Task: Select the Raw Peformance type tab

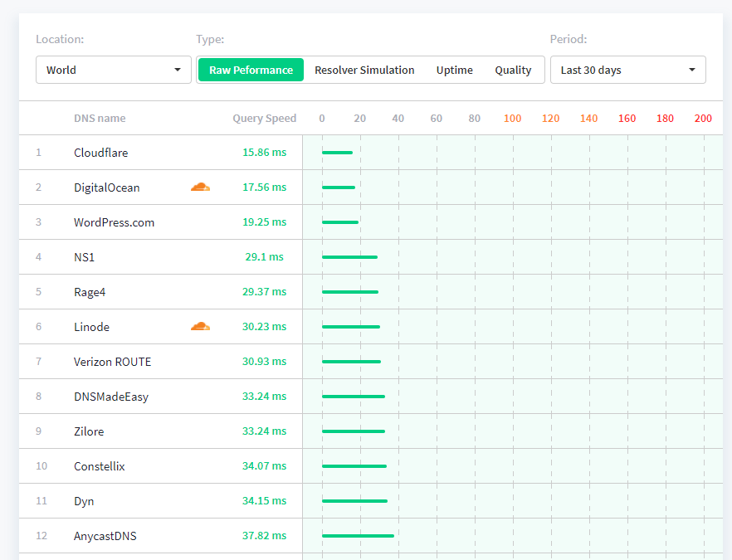Action: point(251,70)
